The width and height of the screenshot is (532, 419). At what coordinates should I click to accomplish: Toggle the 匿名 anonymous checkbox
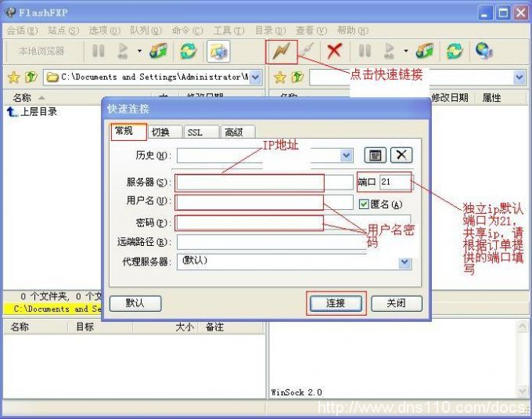coord(364,204)
